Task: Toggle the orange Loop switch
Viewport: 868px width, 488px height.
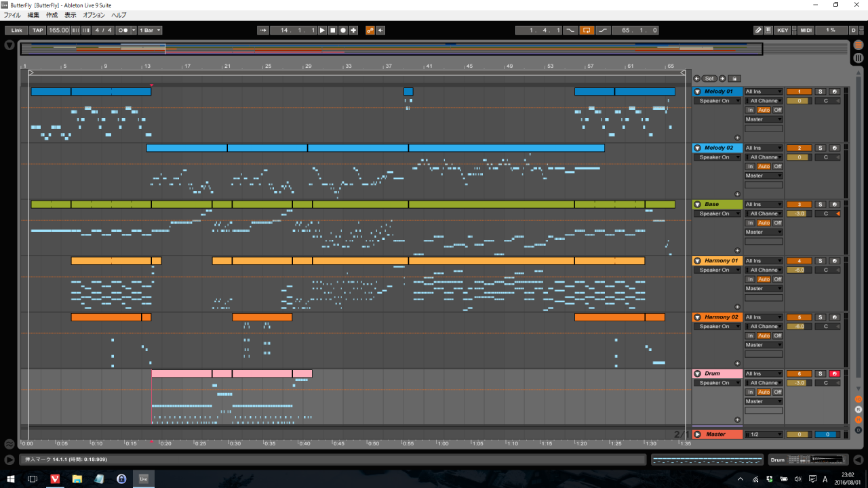Action: point(587,30)
